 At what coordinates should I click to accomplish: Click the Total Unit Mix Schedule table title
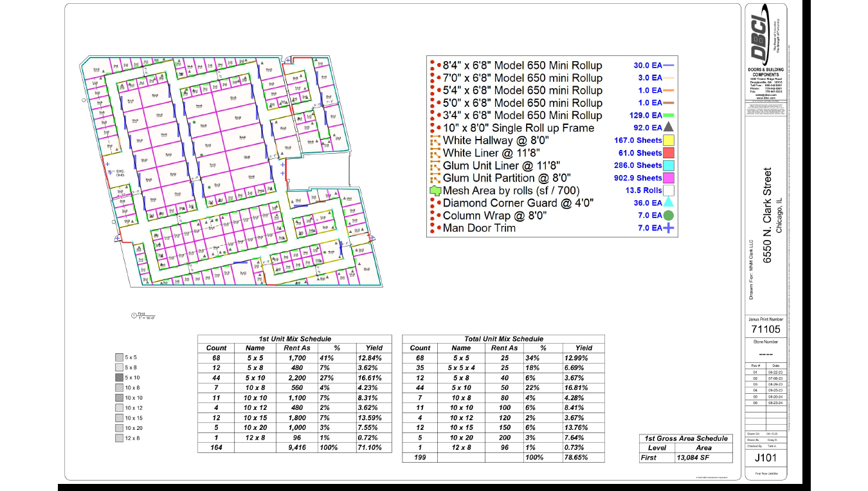click(x=503, y=338)
